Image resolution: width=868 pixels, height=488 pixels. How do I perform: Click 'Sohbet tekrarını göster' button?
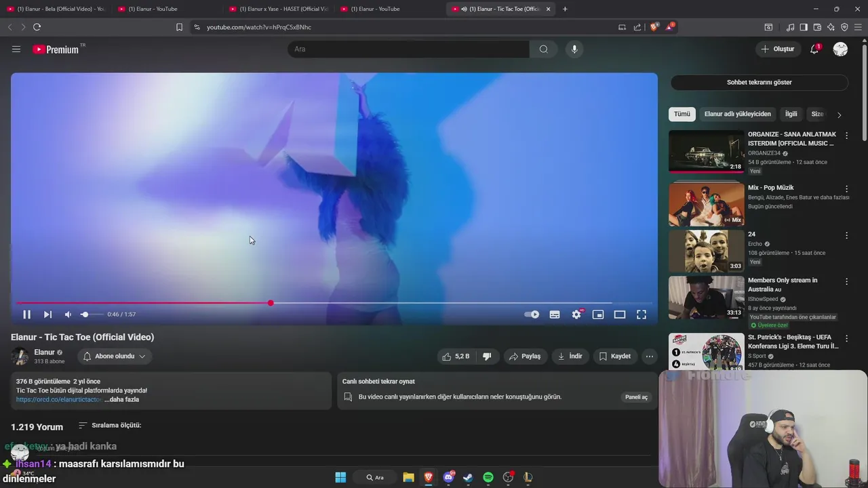click(x=759, y=82)
